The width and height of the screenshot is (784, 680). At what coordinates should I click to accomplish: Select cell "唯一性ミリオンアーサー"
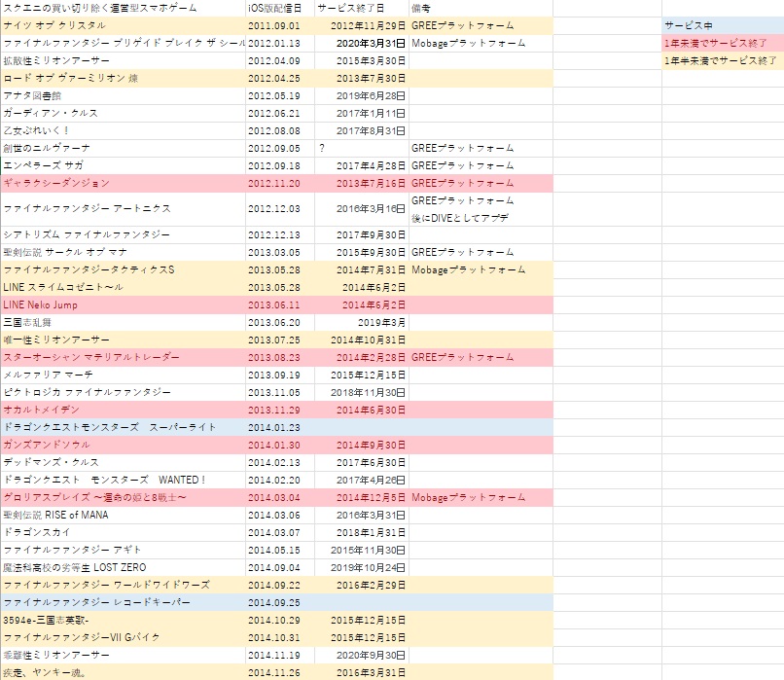(123, 340)
